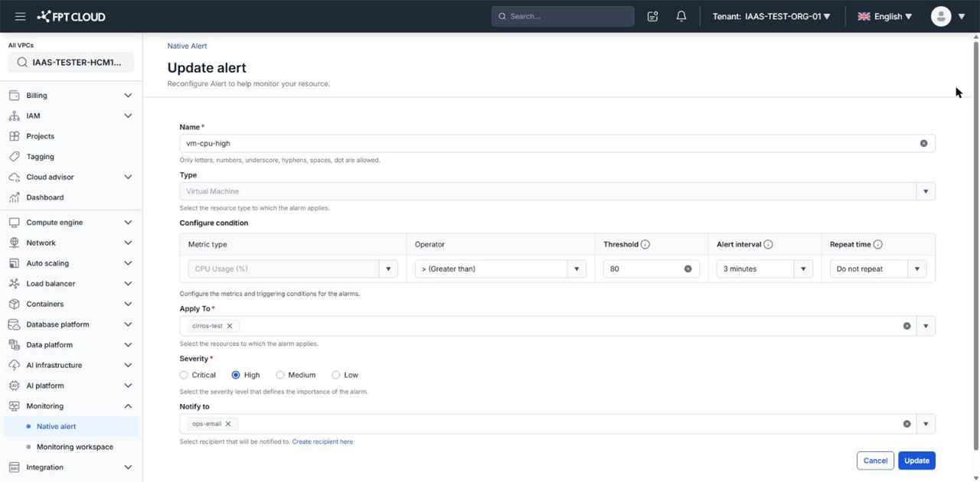Open Native alert sidebar item
This screenshot has width=980, height=482.
point(70,426)
